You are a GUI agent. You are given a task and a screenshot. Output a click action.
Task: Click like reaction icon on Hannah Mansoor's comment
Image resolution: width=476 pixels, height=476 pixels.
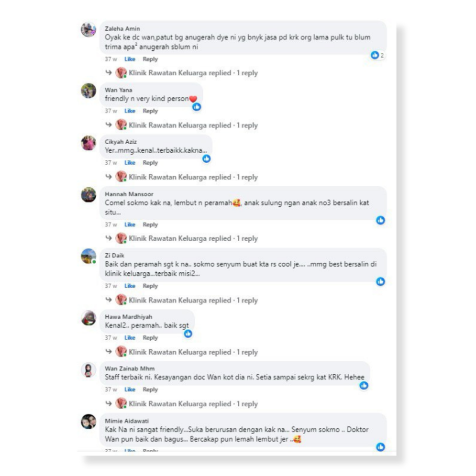380,220
